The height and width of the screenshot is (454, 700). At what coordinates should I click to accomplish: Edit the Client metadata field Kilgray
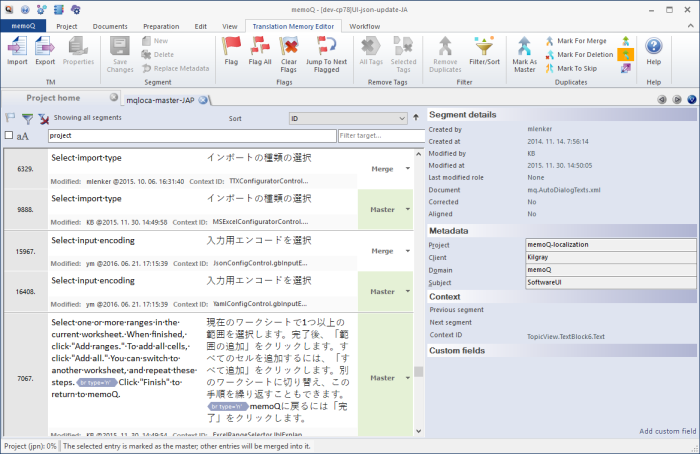click(x=611, y=257)
